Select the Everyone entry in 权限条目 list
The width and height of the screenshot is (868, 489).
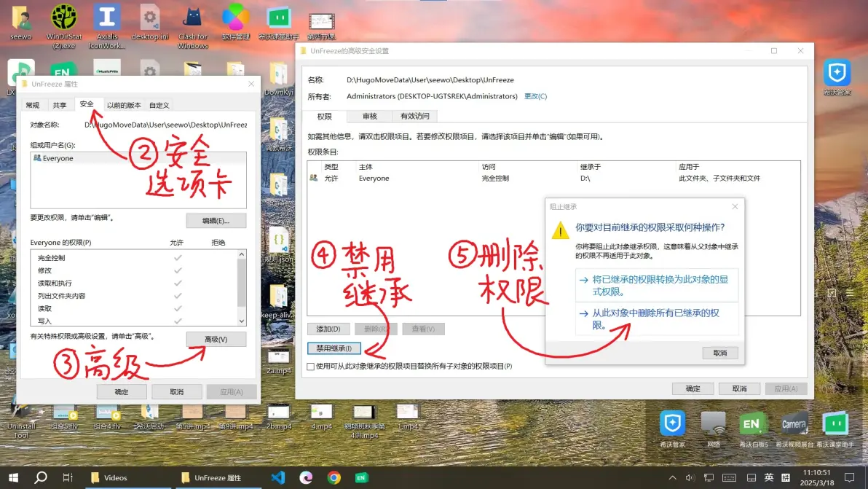point(374,179)
